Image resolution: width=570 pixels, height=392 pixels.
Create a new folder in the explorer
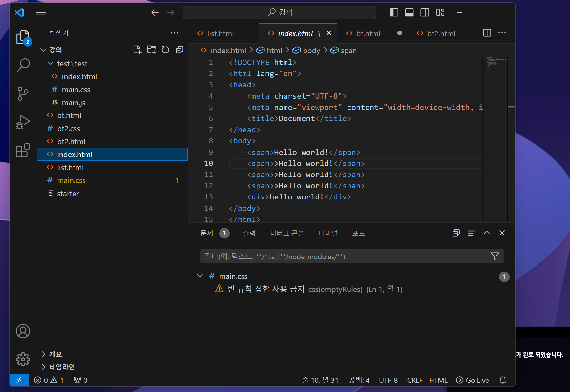(x=151, y=50)
